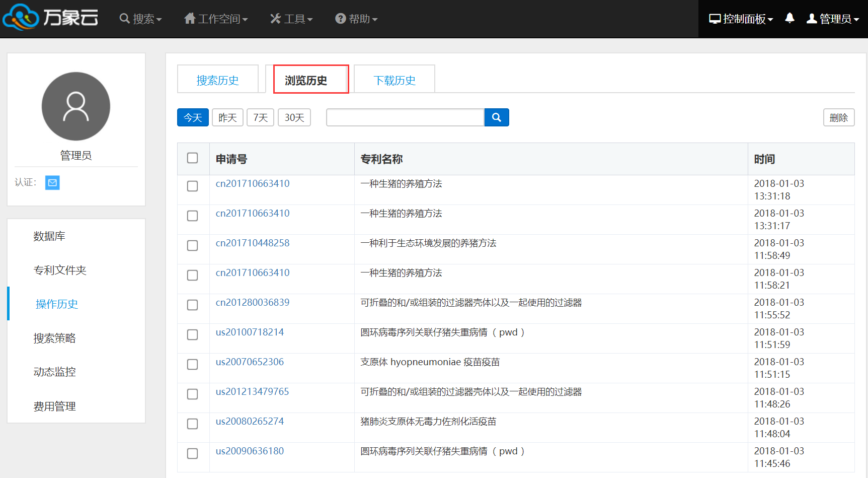The image size is (868, 478).
Task: Check the cn201280036839 row checkbox
Action: pos(192,305)
